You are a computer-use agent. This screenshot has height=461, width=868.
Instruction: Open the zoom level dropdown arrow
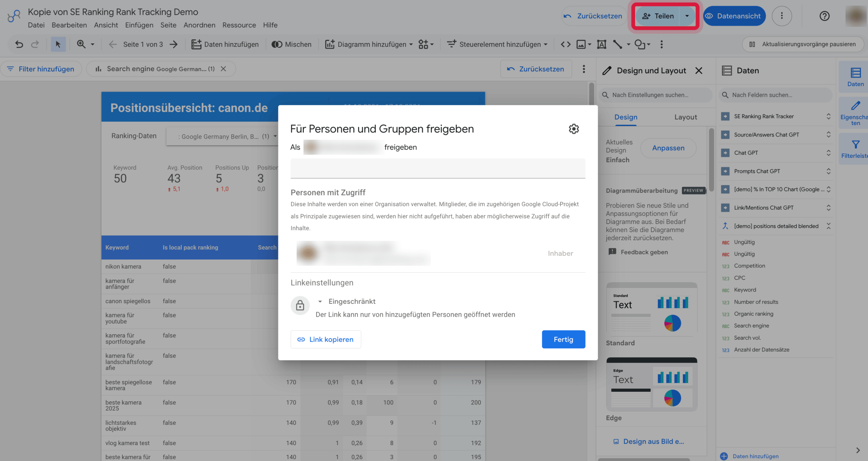click(93, 44)
